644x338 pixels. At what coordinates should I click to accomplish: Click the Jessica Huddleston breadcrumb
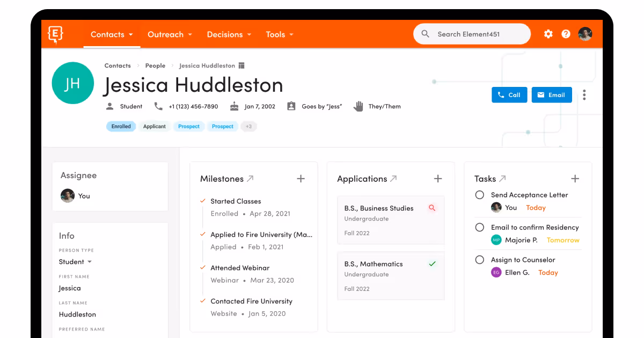[x=207, y=65]
